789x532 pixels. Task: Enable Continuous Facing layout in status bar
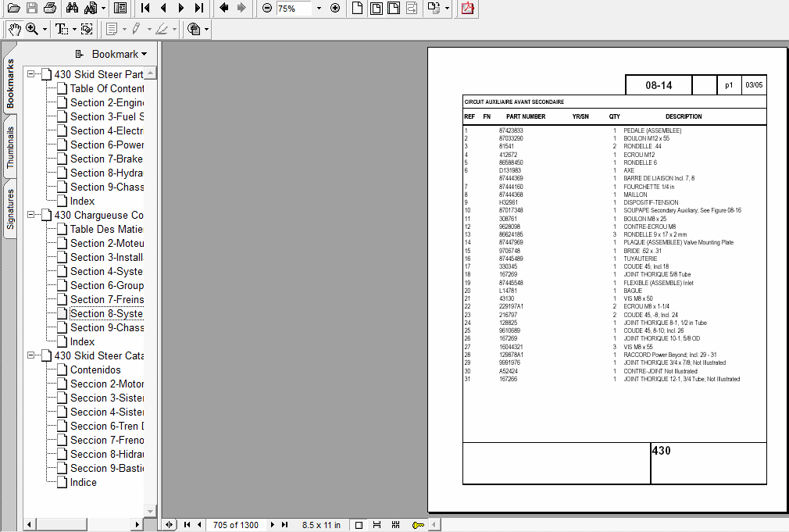click(x=395, y=525)
